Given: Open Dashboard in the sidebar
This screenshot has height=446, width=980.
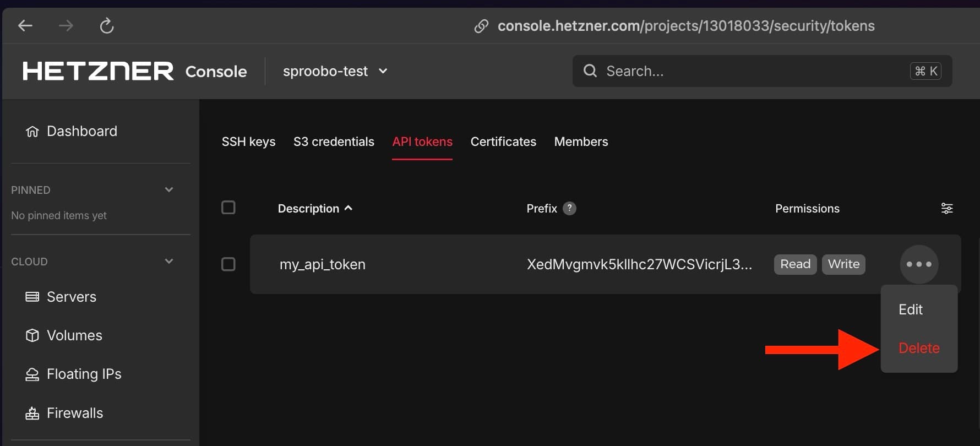Looking at the screenshot, I should [82, 131].
